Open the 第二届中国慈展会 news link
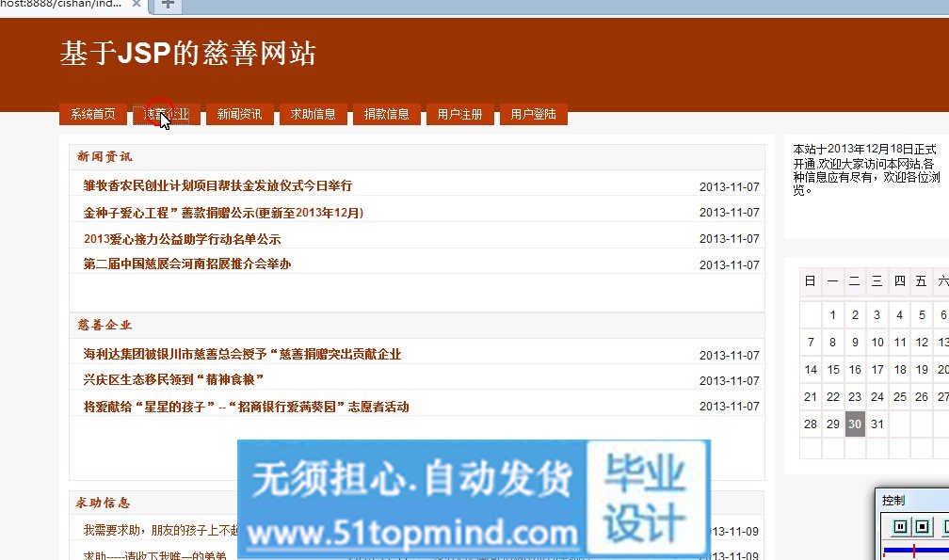The height and width of the screenshot is (560, 949). (187, 264)
